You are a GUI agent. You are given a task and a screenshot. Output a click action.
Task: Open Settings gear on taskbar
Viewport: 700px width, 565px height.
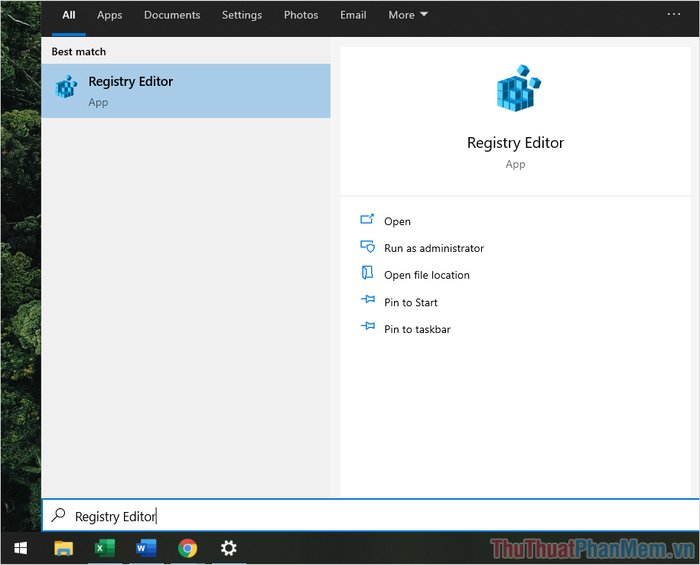[x=229, y=548]
